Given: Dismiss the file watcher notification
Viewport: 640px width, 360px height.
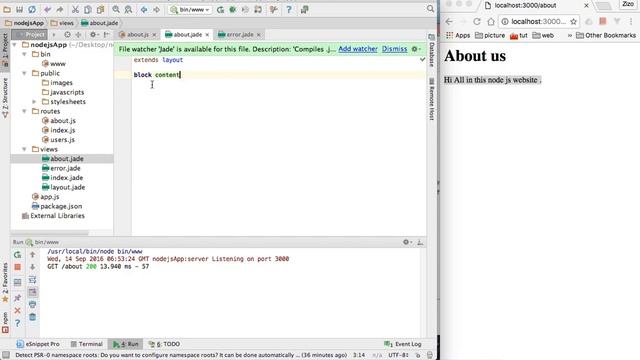Looking at the screenshot, I should [x=394, y=49].
